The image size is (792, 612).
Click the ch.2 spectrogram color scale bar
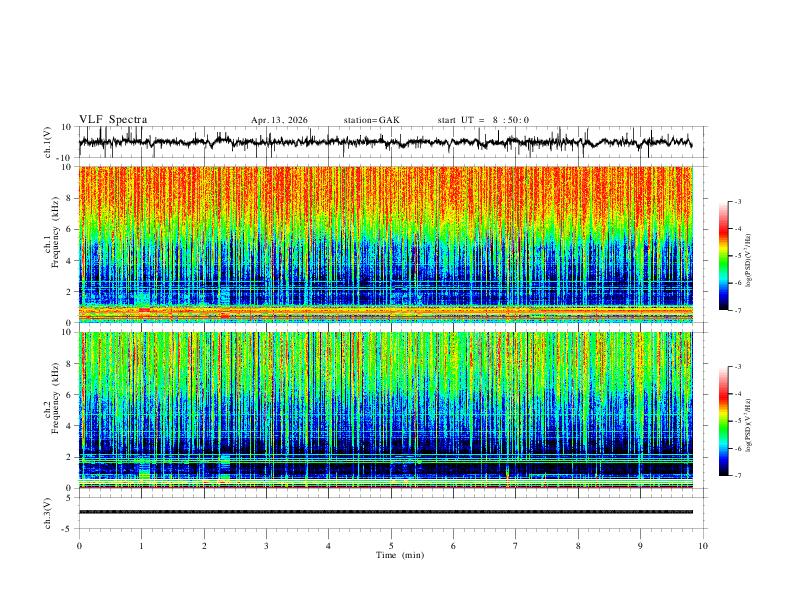tap(723, 421)
